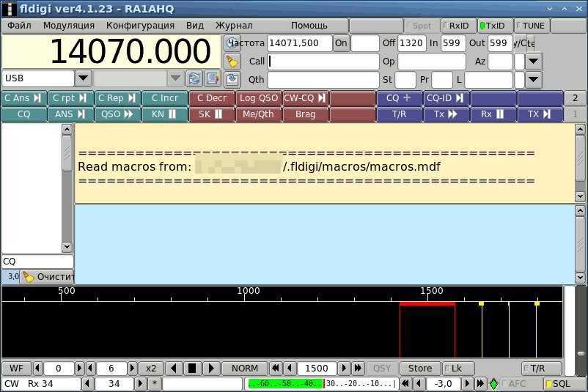Click the x2 zoom button
Viewport: 588px width, 392px height.
tap(151, 369)
